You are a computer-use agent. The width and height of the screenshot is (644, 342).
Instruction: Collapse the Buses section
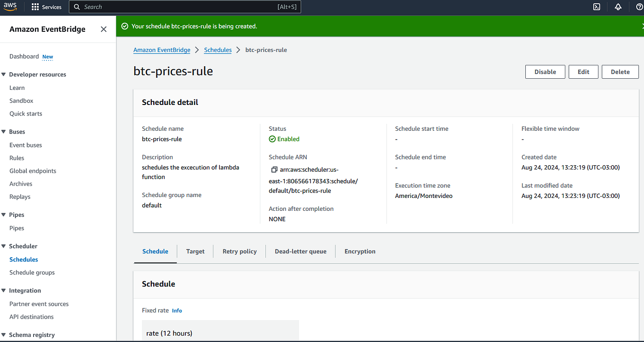click(4, 132)
